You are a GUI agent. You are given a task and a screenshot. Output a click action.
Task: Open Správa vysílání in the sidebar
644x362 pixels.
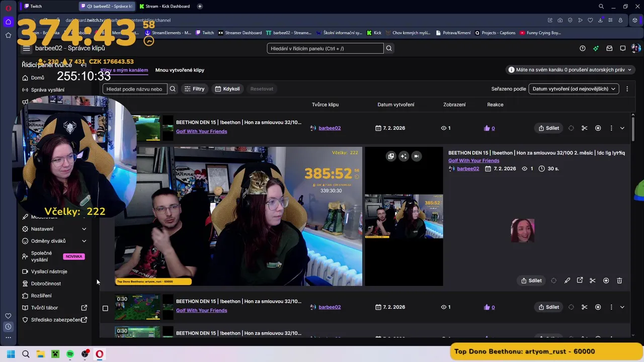(x=48, y=90)
